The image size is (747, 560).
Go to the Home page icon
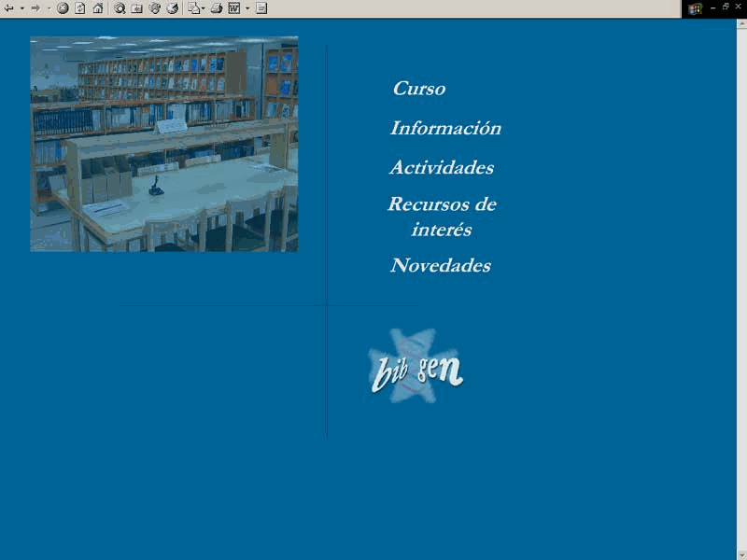(97, 8)
